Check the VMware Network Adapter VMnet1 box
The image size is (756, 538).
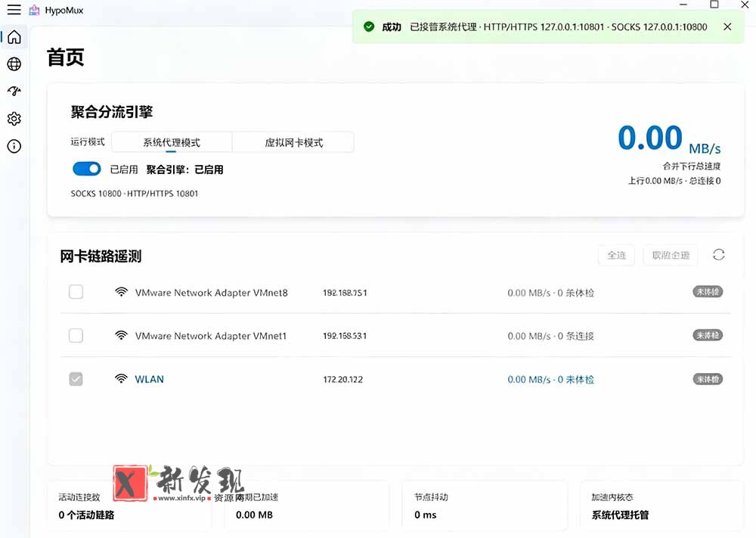tap(76, 335)
